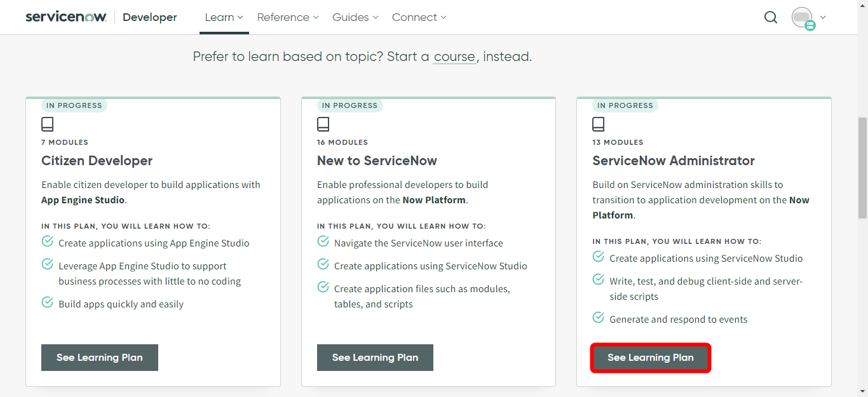Image resolution: width=868 pixels, height=397 pixels.
Task: Expand the Learn dropdown
Action: pyautogui.click(x=224, y=17)
